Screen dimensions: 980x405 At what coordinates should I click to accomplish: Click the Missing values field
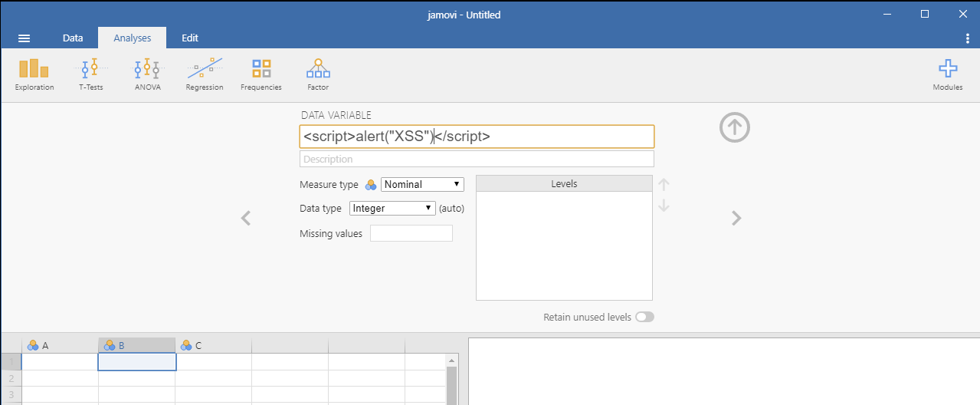(x=411, y=233)
